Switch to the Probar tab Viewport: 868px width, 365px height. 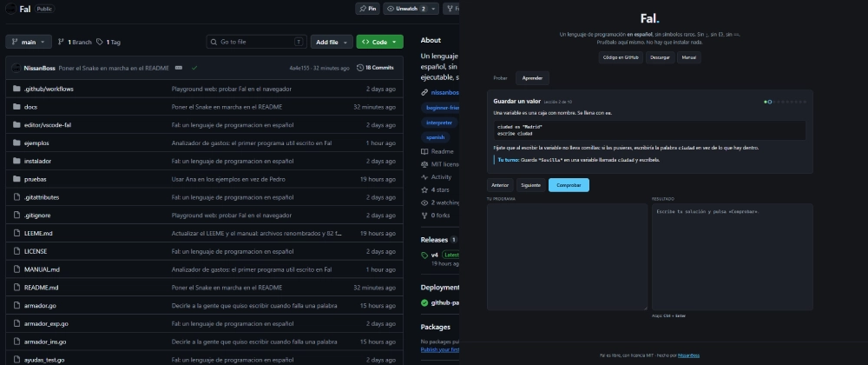tap(500, 78)
